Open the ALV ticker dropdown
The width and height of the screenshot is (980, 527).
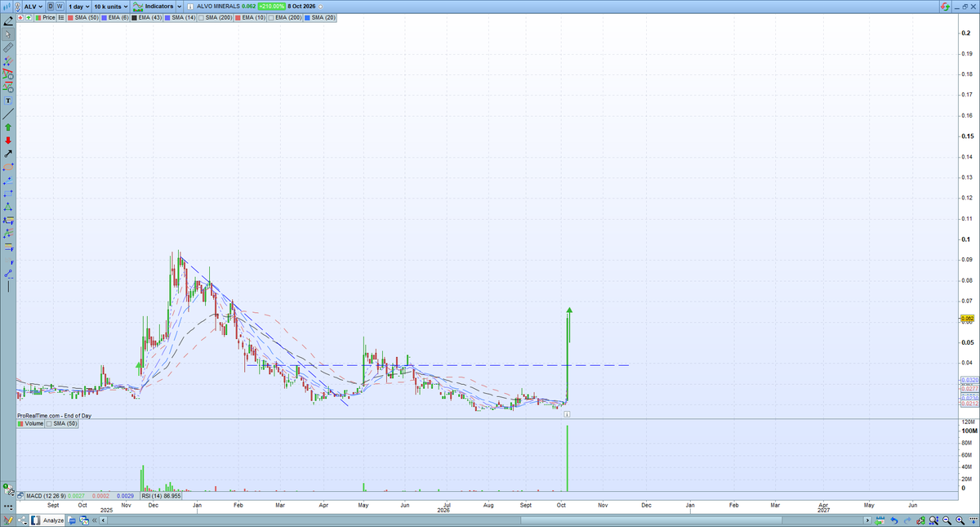[33, 6]
